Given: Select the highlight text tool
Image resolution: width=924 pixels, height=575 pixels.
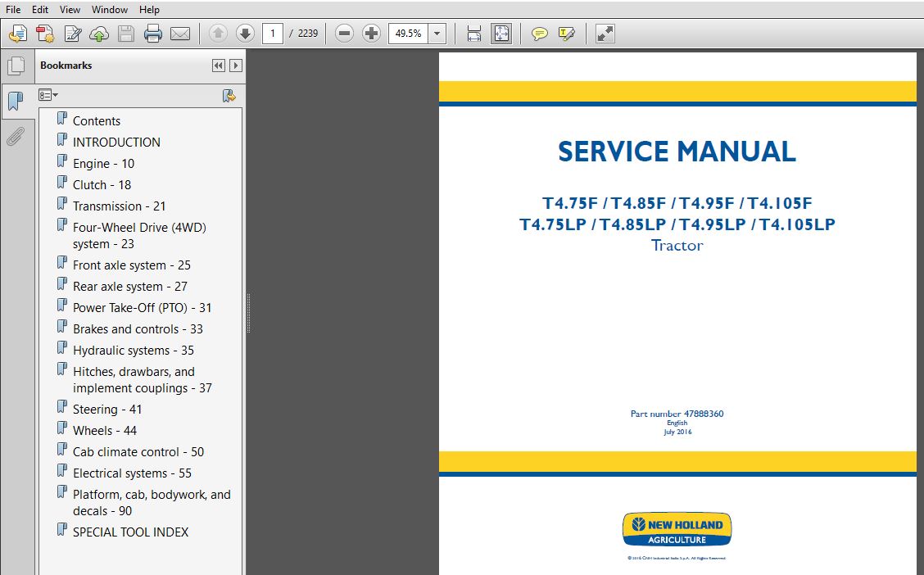Looking at the screenshot, I should [x=566, y=34].
